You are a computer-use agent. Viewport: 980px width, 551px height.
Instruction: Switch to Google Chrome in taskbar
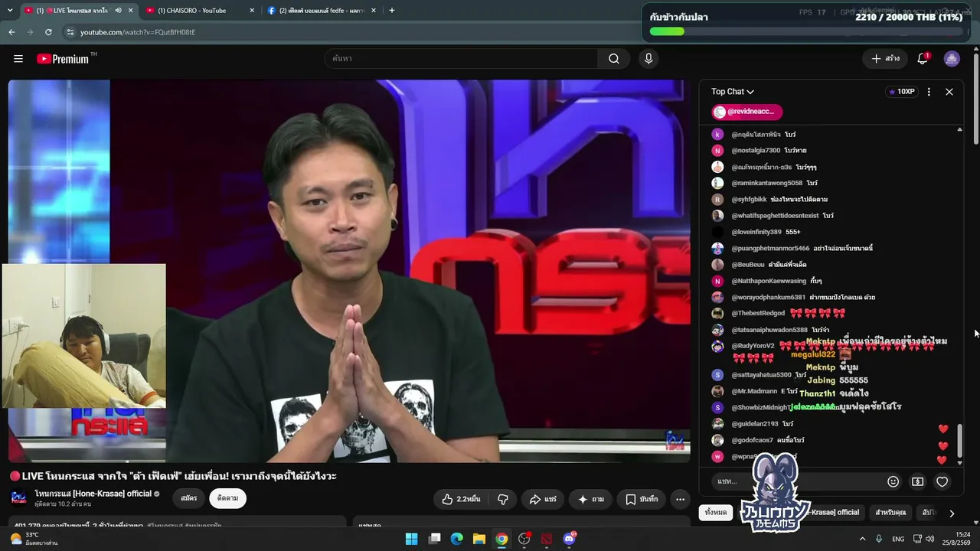coord(501,539)
